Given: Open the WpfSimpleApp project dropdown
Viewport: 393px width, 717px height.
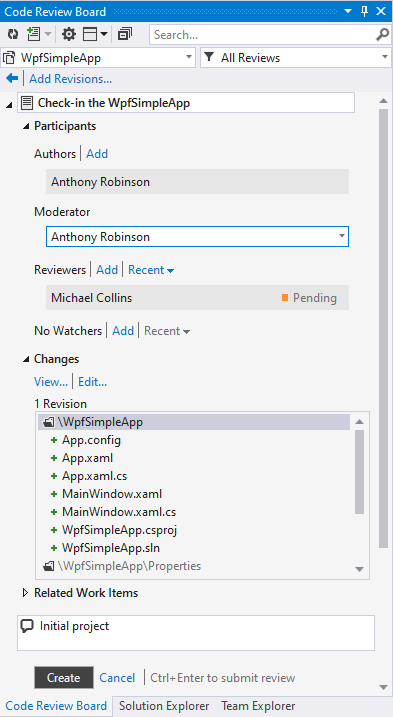Looking at the screenshot, I should coord(98,58).
